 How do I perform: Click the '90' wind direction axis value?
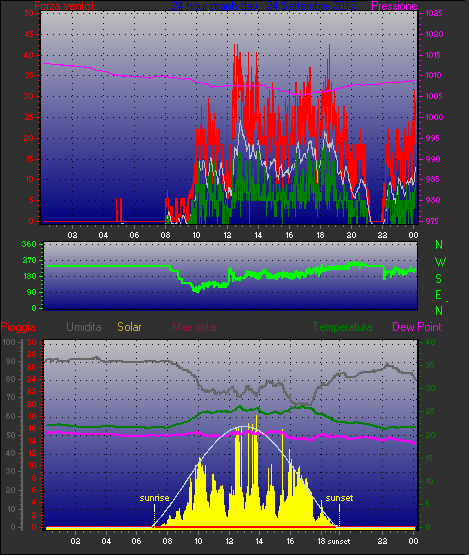(32, 292)
